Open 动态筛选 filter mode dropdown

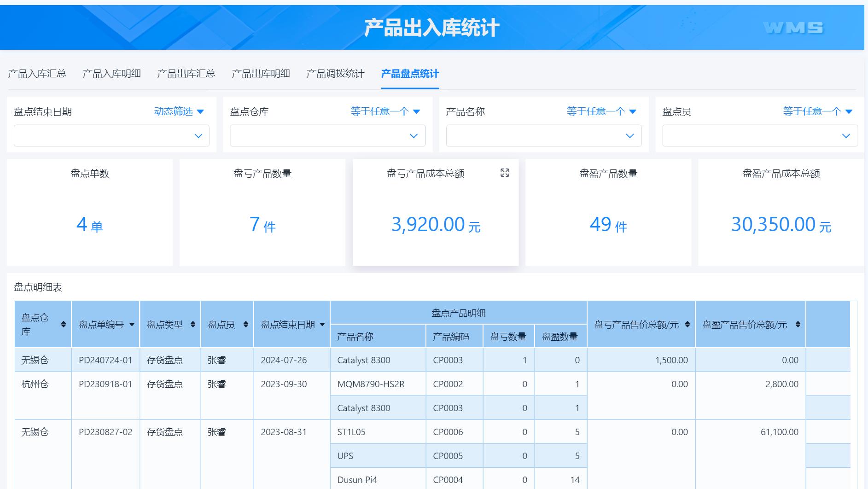(179, 111)
